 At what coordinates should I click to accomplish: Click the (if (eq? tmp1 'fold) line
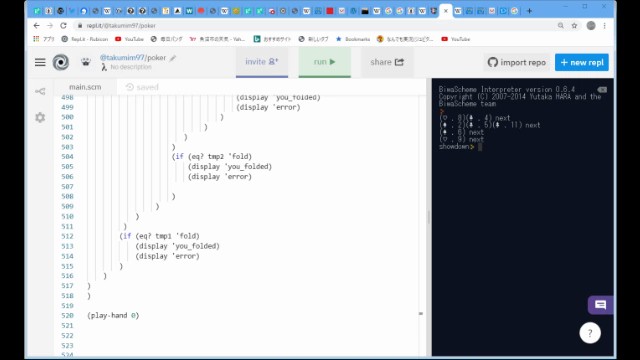(160, 236)
